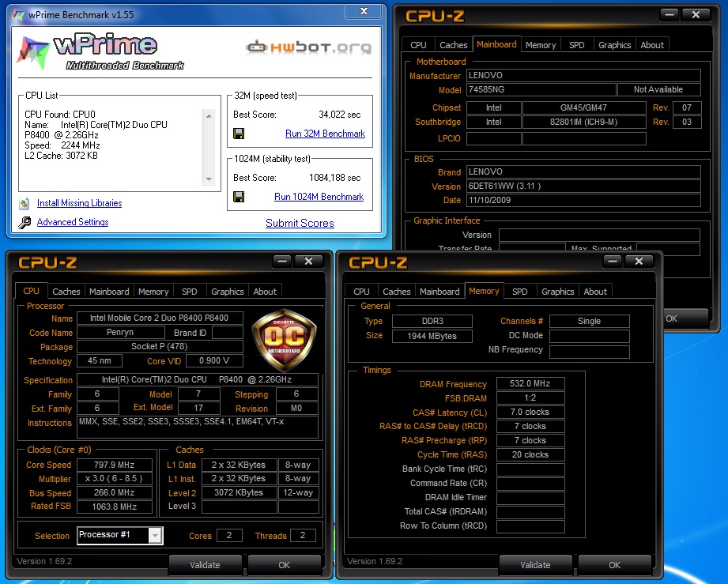Open About tab in CPU window
Image resolution: width=728 pixels, height=584 pixels.
[265, 292]
